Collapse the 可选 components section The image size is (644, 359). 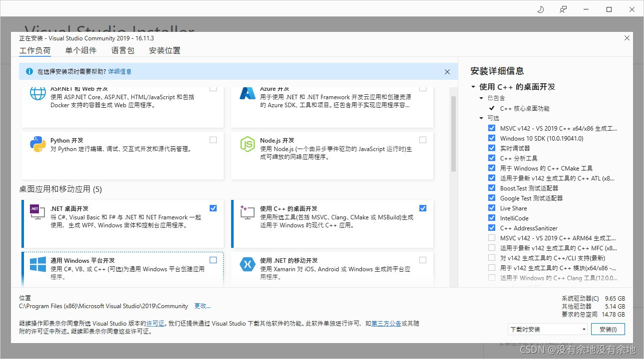click(x=481, y=118)
